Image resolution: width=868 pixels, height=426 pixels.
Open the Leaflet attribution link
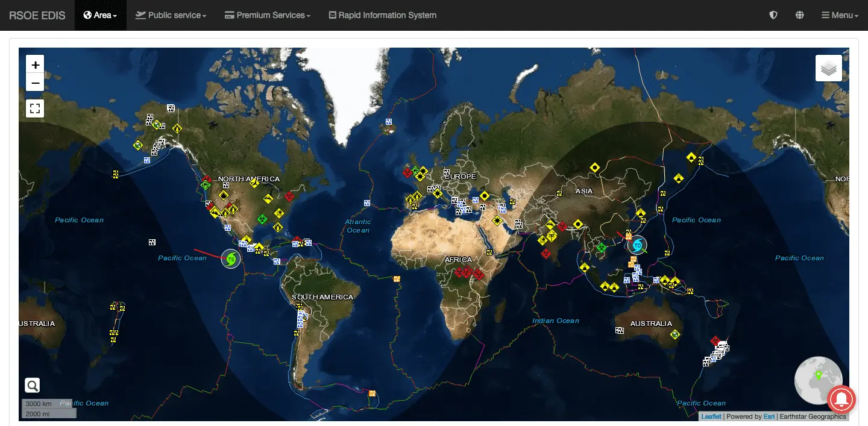tap(711, 416)
